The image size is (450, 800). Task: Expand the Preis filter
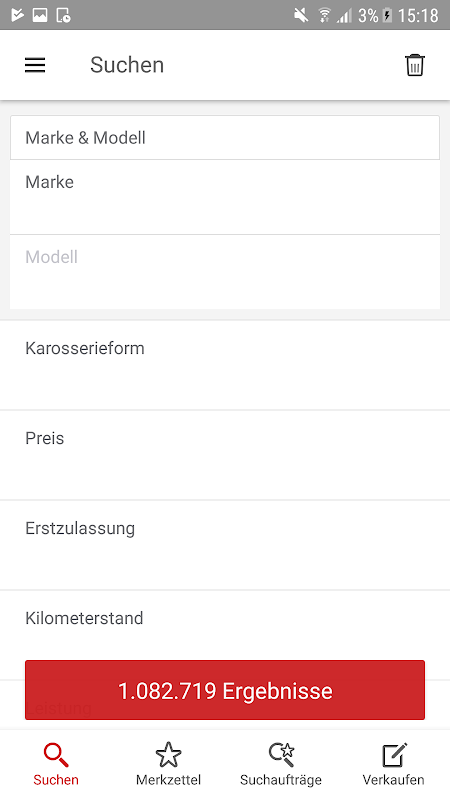[x=225, y=455]
